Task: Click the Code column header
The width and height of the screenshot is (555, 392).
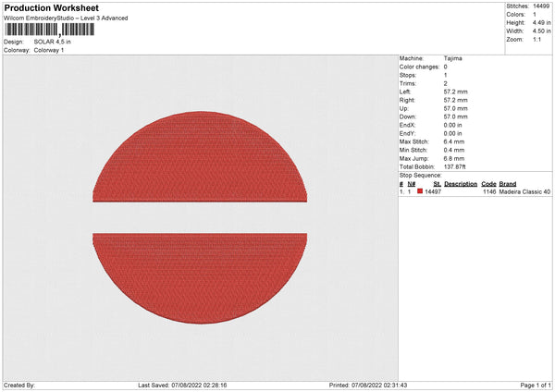Action: (x=488, y=183)
